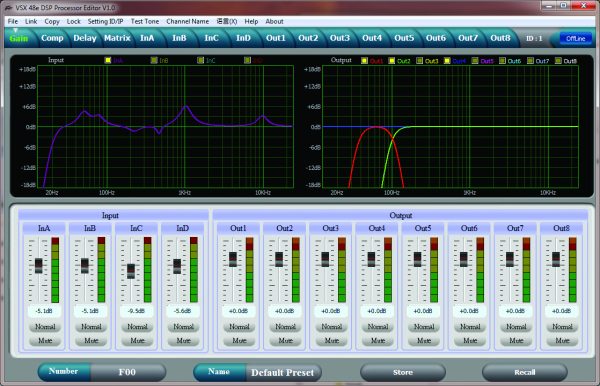The height and width of the screenshot is (386, 600).
Task: Toggle Out6 Normal phase button
Action: point(470,327)
